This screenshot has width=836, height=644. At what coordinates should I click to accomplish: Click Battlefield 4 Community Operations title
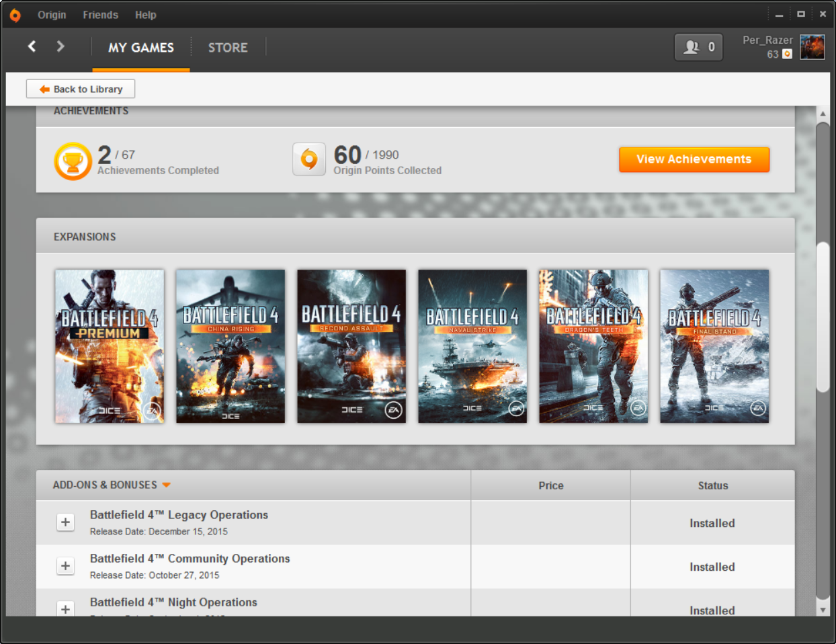[x=190, y=559]
